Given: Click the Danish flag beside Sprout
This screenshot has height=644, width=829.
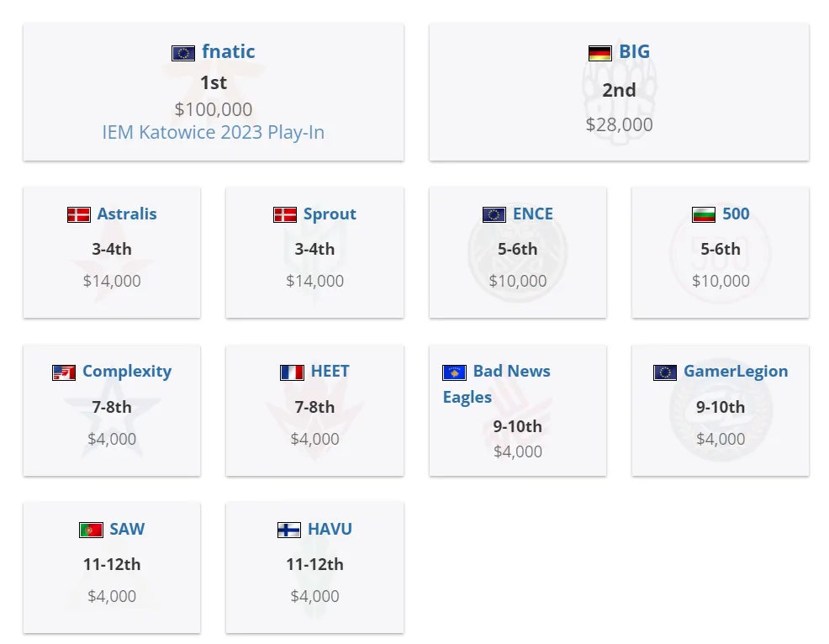Looking at the screenshot, I should pyautogui.click(x=284, y=214).
